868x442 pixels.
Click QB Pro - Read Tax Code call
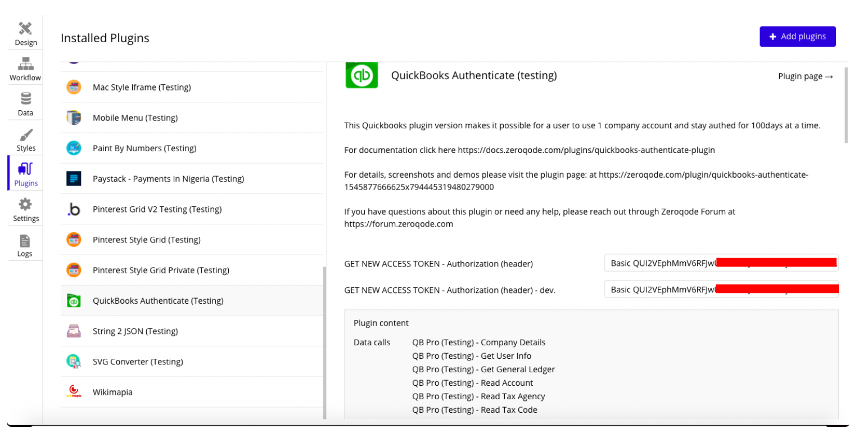(474, 410)
